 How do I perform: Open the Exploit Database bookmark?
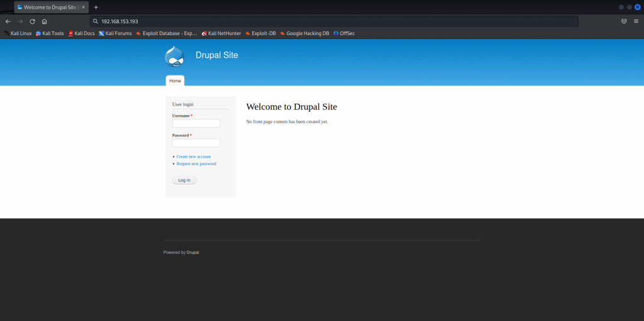[x=166, y=33]
